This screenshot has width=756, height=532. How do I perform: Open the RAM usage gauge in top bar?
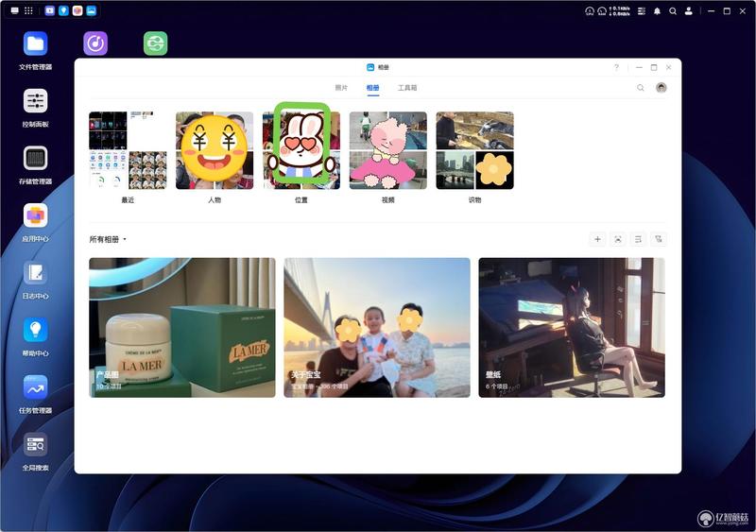click(602, 11)
